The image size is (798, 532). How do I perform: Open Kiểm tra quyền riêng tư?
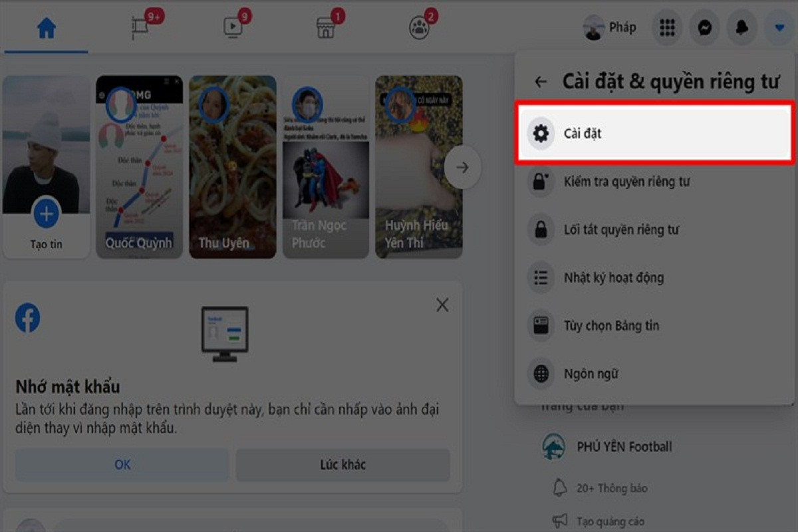(x=655, y=182)
